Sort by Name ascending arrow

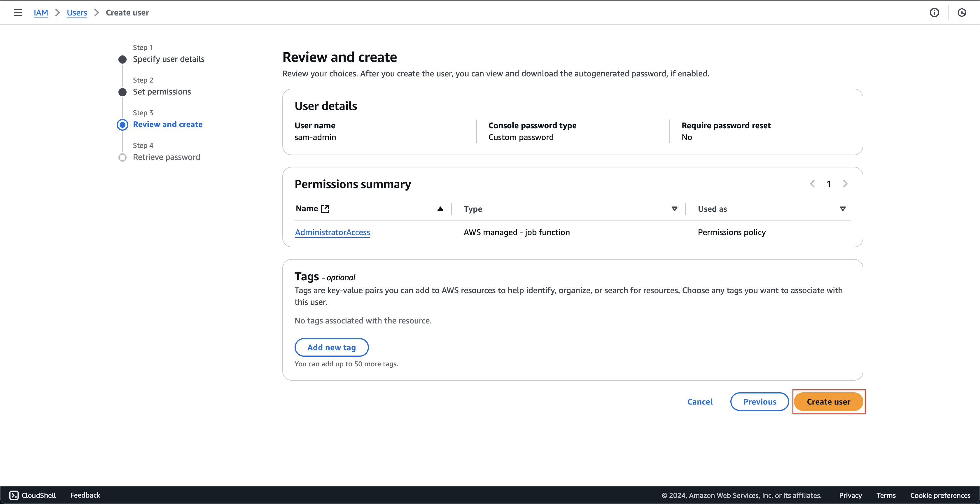click(440, 209)
